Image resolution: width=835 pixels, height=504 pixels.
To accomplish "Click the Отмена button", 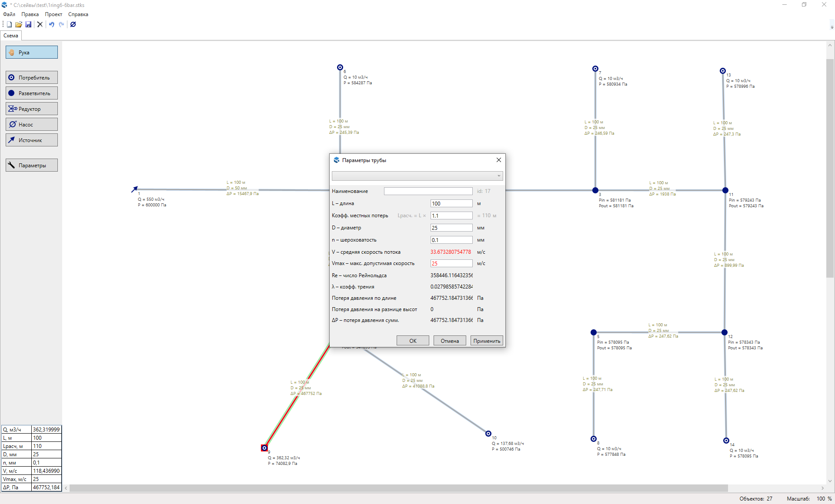I will 449,341.
